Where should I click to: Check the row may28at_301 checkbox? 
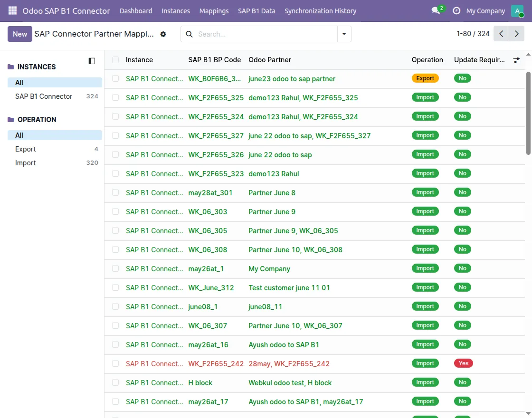pos(115,193)
